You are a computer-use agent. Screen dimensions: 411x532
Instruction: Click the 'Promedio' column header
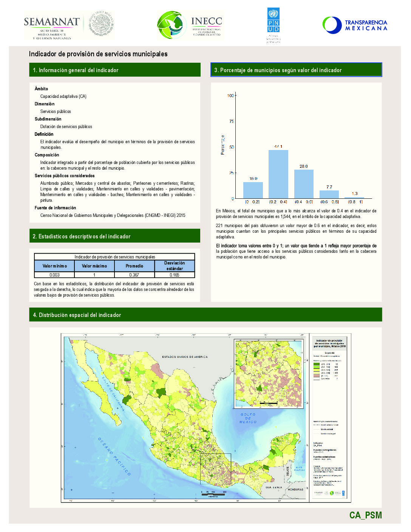[x=134, y=266]
